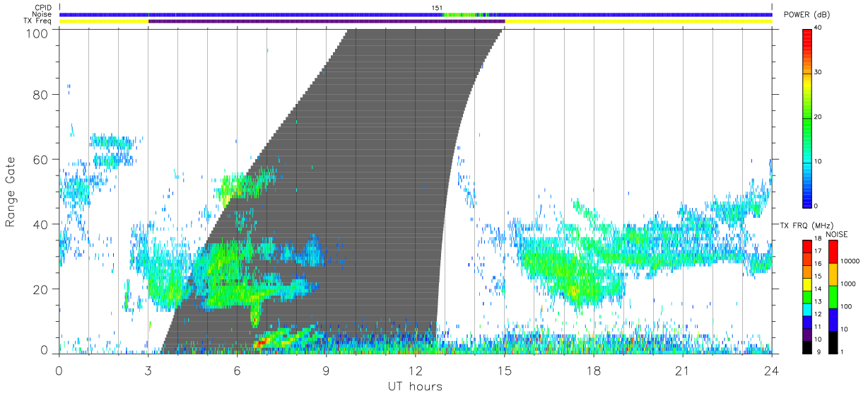Click the red 10000 swatch in NOISE legend
Screen dimensions: 868x401
tap(832, 252)
